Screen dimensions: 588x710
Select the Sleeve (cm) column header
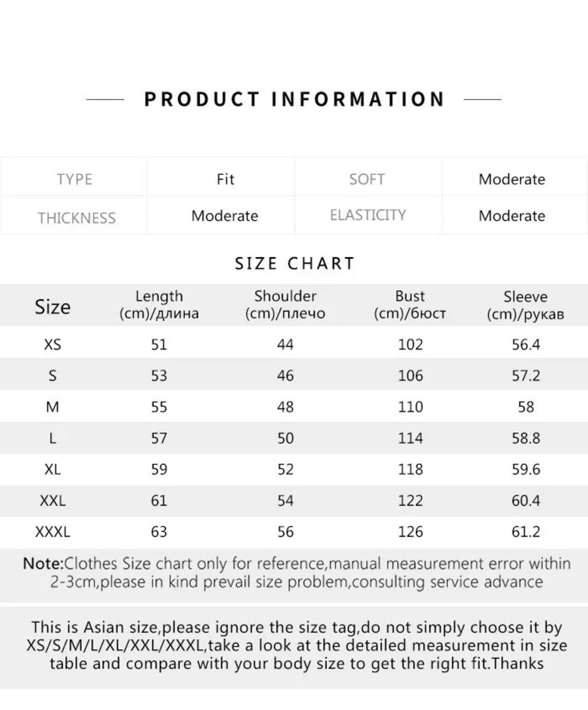tap(526, 305)
